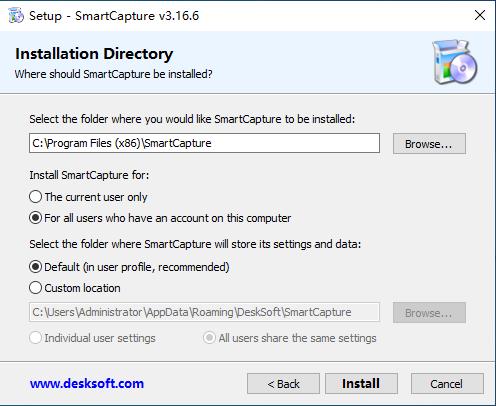496x406 pixels.
Task: Select the Individual user settings option
Action: 35,338
